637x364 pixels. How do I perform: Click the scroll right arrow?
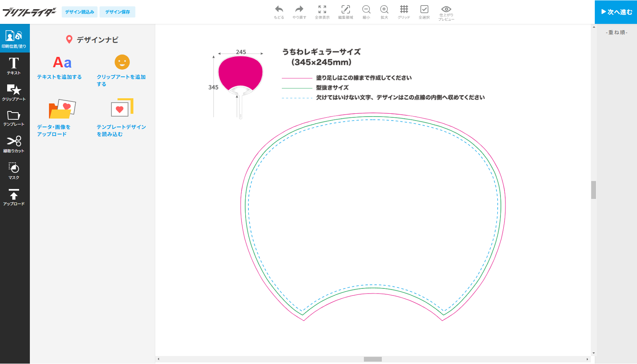[587, 359]
